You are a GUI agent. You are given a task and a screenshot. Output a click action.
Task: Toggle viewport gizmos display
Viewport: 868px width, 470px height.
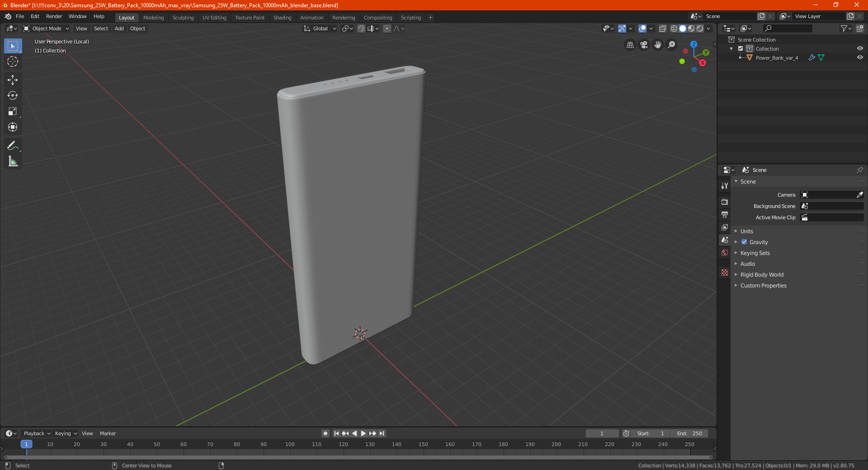[622, 28]
